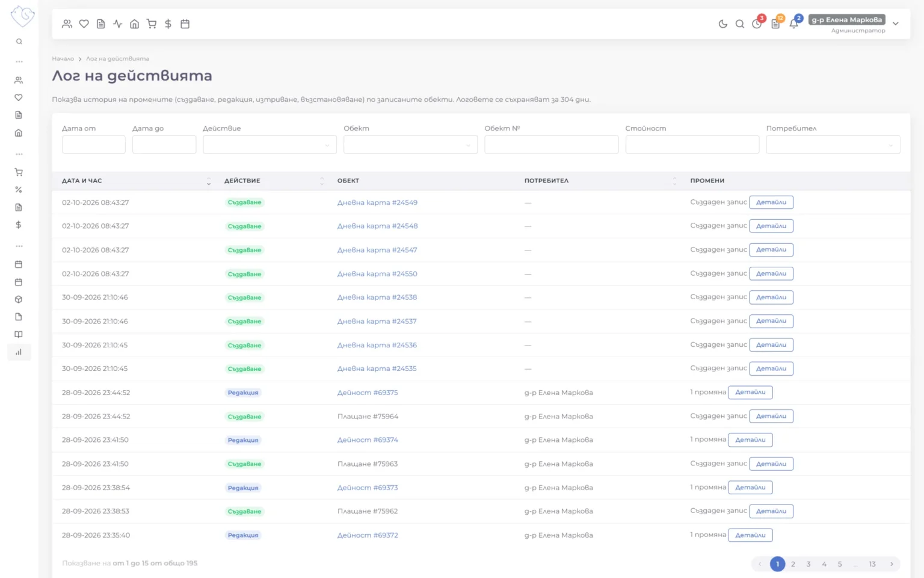Open the Дейност #69372 link
The image size is (924, 578).
(x=368, y=535)
